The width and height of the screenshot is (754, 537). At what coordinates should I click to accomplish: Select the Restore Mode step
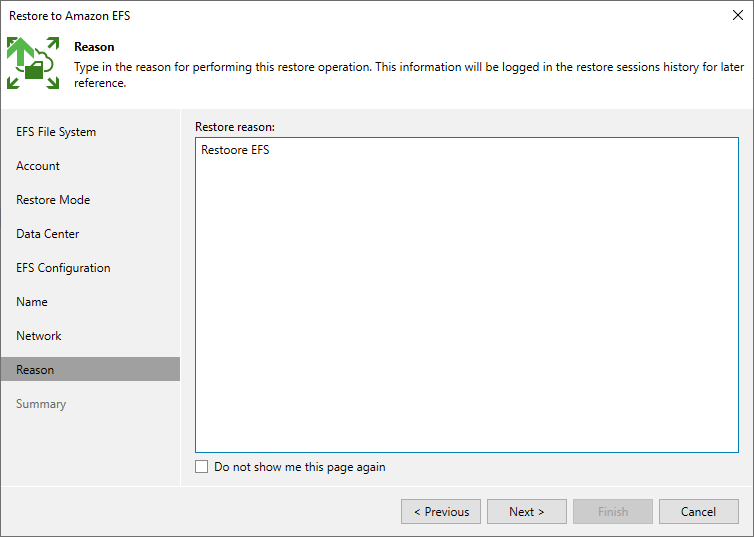tap(53, 200)
